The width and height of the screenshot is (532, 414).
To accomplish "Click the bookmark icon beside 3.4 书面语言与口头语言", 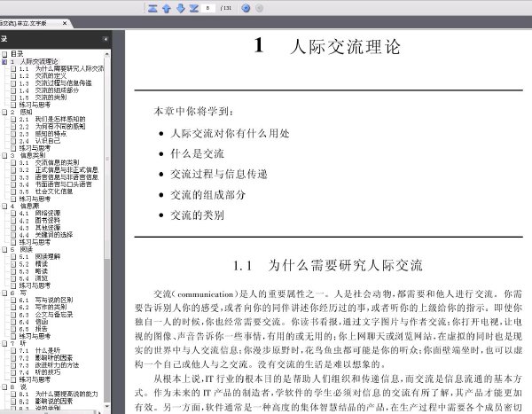I will click(x=13, y=184).
